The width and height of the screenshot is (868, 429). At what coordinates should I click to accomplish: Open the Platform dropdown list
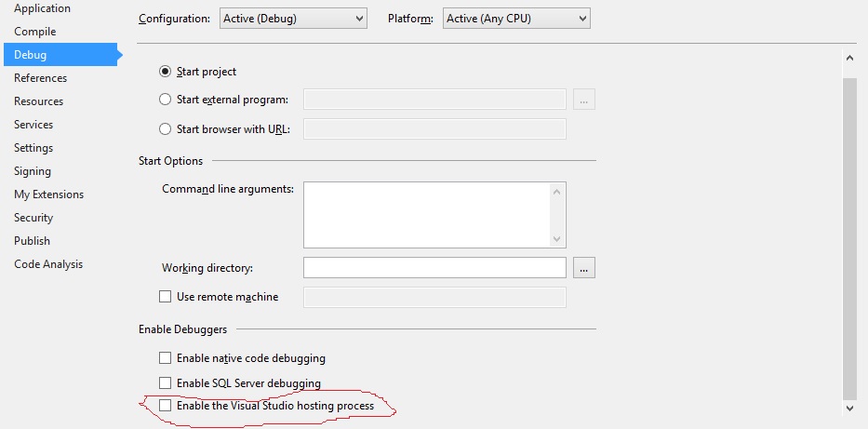tap(516, 19)
